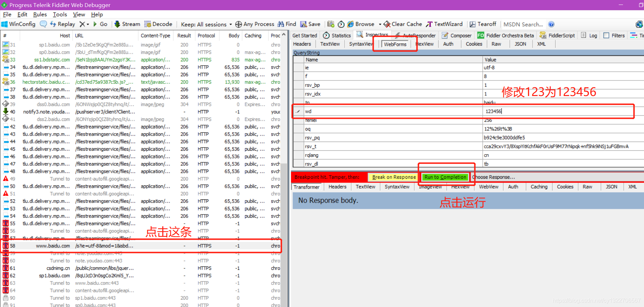
Task: Click session list scroll up arrow
Action: pos(284,35)
